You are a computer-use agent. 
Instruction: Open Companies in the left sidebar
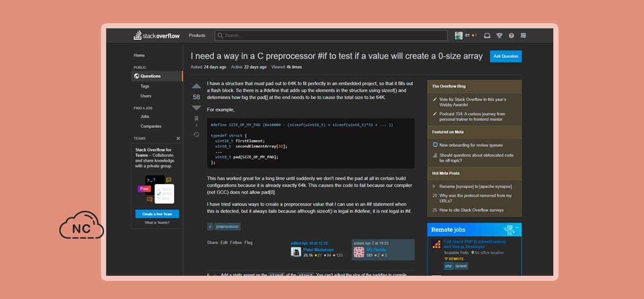[x=151, y=126]
